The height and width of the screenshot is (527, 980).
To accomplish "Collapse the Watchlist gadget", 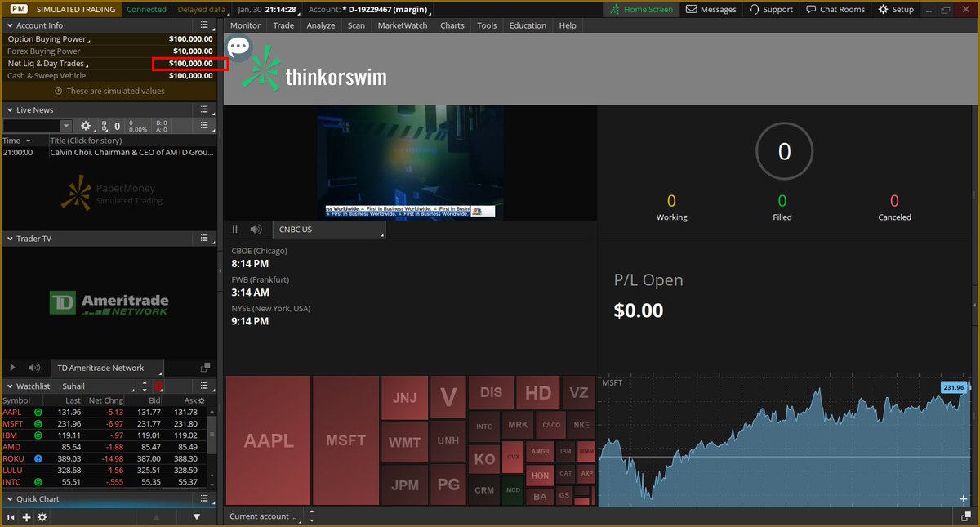I will coord(8,386).
